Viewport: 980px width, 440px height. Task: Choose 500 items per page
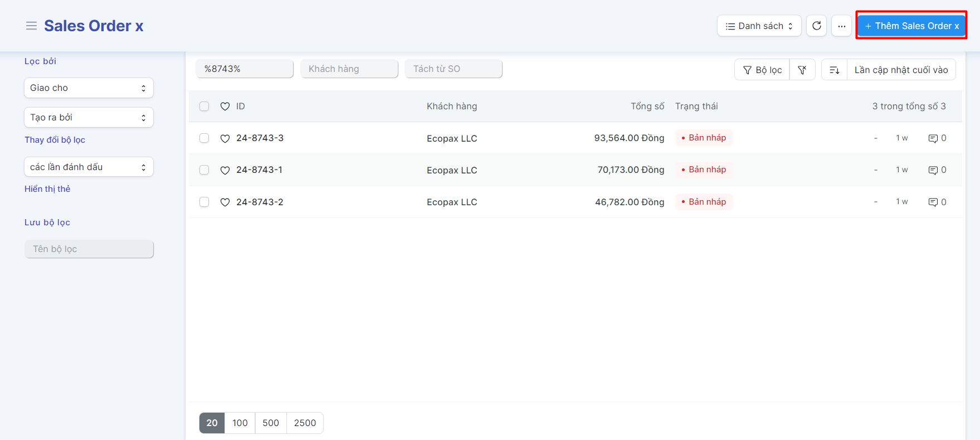coord(271,423)
